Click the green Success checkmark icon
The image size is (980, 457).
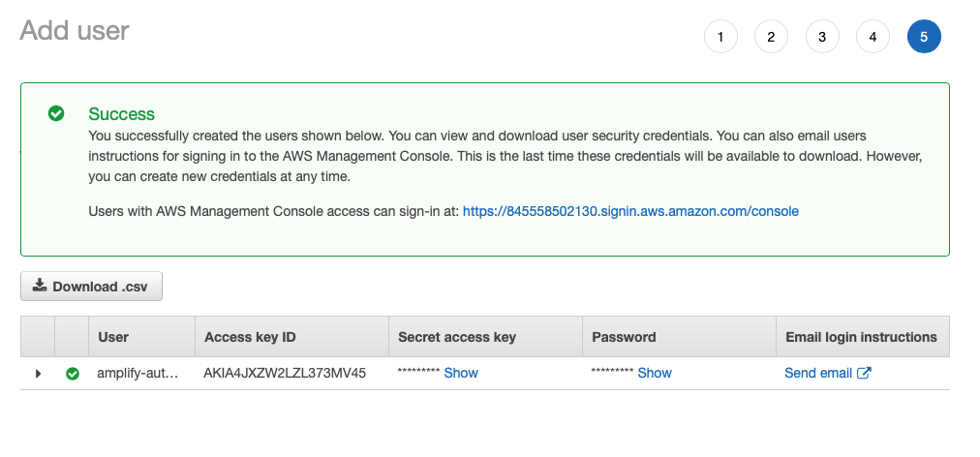pyautogui.click(x=56, y=113)
